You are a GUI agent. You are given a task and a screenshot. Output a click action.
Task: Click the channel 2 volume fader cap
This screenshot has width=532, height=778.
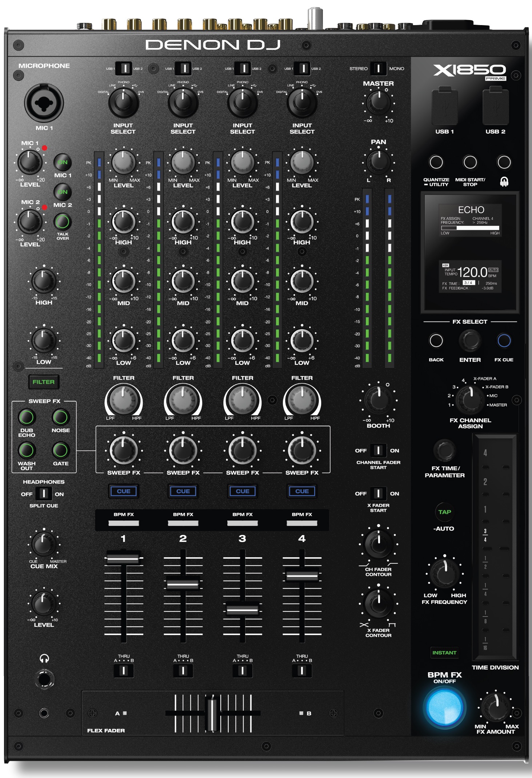coord(183,584)
